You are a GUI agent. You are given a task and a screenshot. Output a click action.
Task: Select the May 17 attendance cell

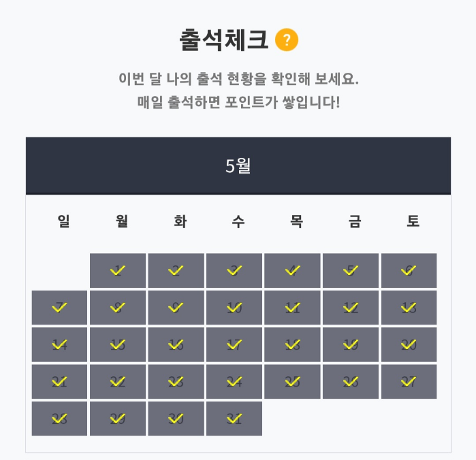pos(234,344)
